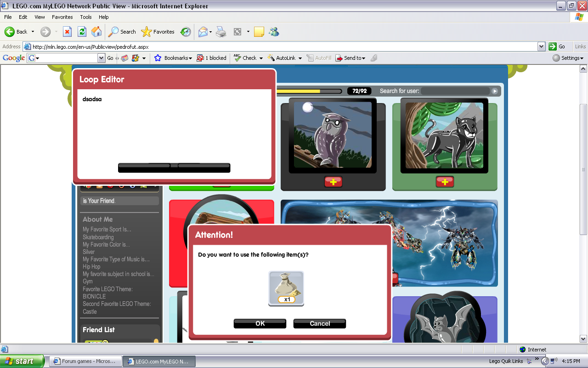Click the Back navigation button

point(16,32)
